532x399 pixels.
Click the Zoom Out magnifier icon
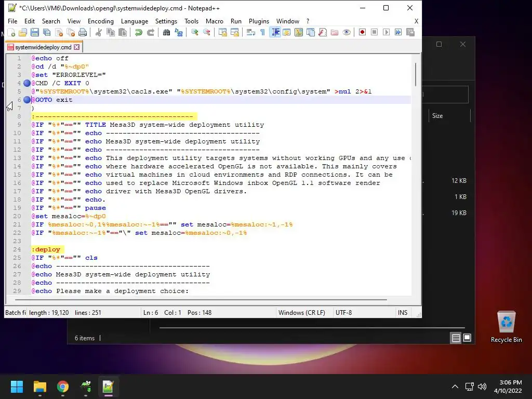(x=206, y=33)
